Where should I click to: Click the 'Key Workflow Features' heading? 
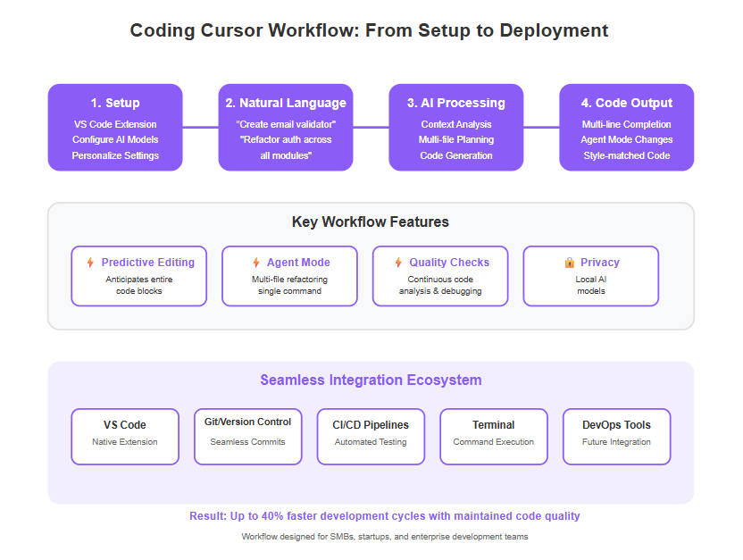pos(371,221)
